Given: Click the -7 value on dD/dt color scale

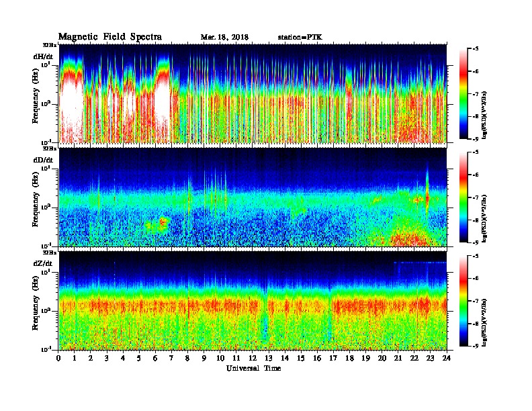Looking at the screenshot, I should (x=476, y=197).
